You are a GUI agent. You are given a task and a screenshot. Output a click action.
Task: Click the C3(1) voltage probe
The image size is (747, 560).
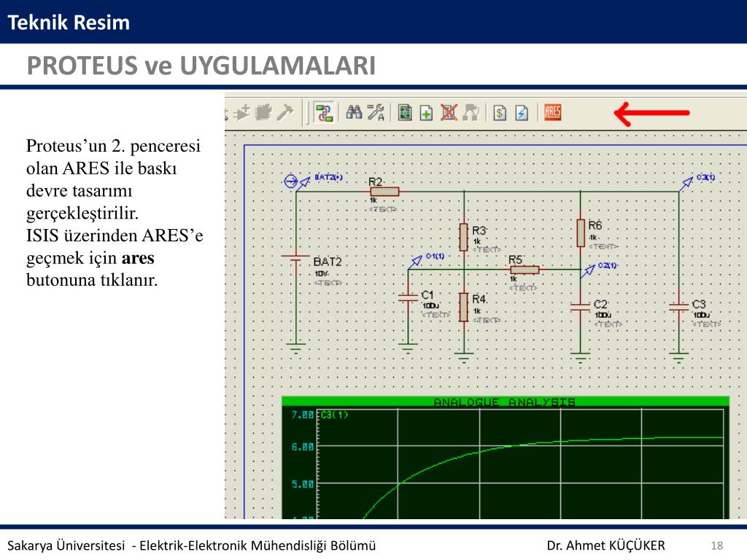pos(686,183)
